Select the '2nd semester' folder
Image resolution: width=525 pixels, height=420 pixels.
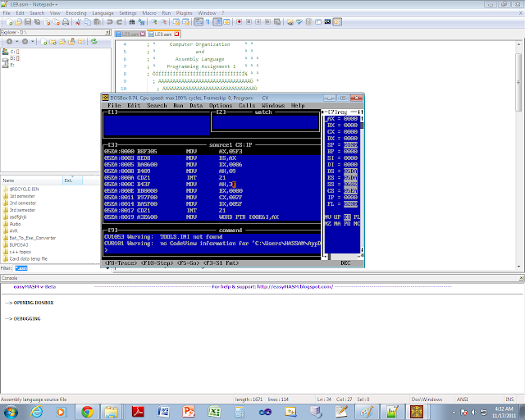click(x=23, y=203)
